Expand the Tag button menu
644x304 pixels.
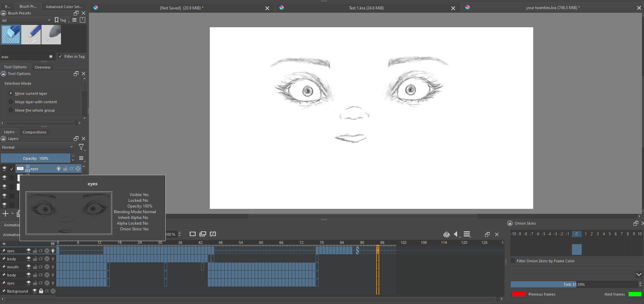62,20
